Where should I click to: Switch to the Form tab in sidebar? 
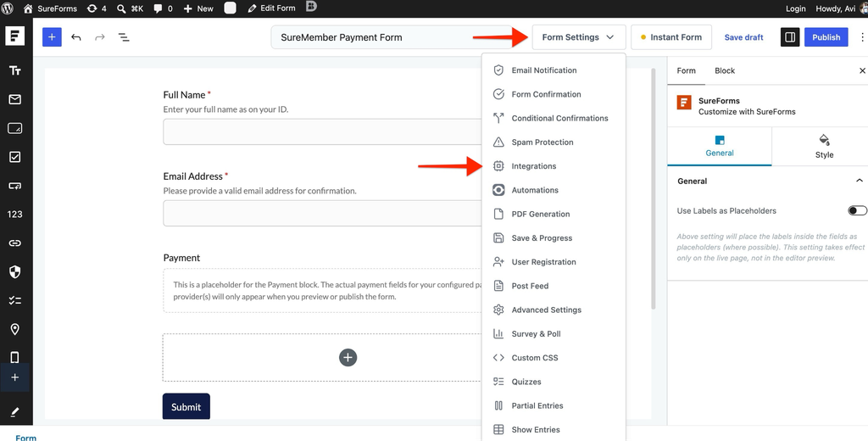(x=687, y=71)
